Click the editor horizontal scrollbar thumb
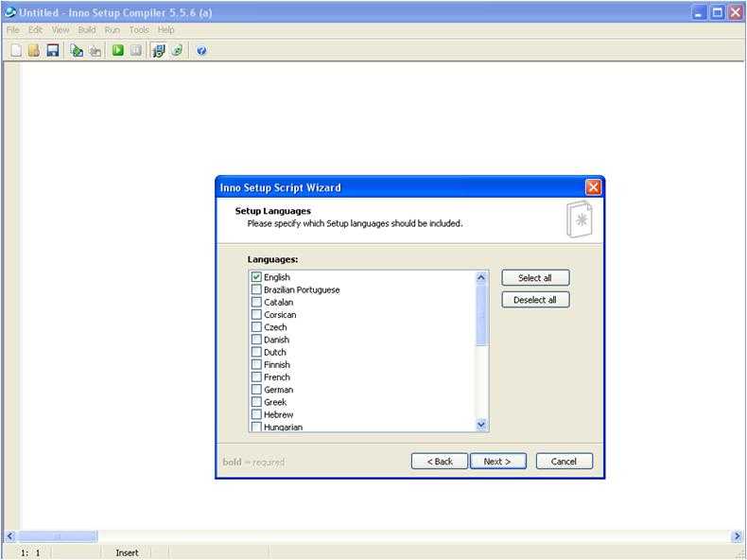This screenshot has width=747, height=560. coord(57,536)
